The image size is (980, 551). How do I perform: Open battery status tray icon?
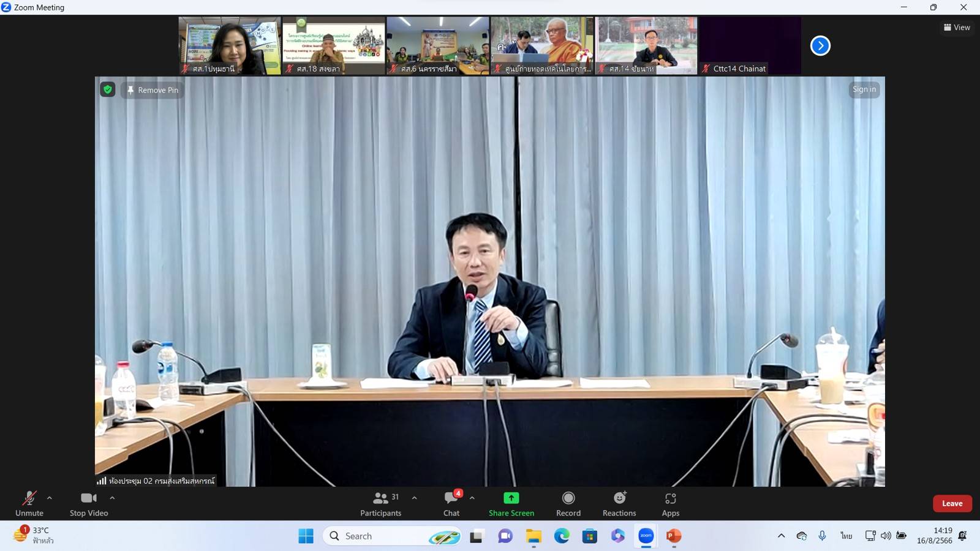(901, 536)
